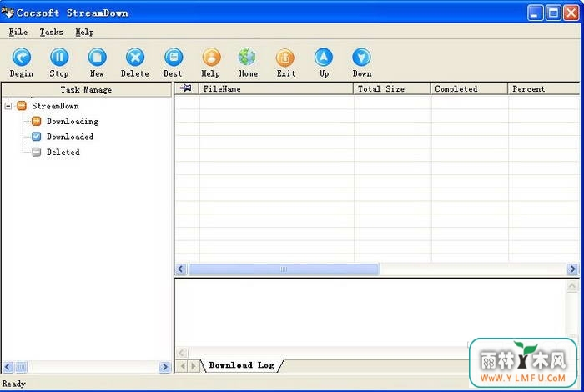Click the Help toolbar icon
This screenshot has width=584, height=392.
[211, 58]
